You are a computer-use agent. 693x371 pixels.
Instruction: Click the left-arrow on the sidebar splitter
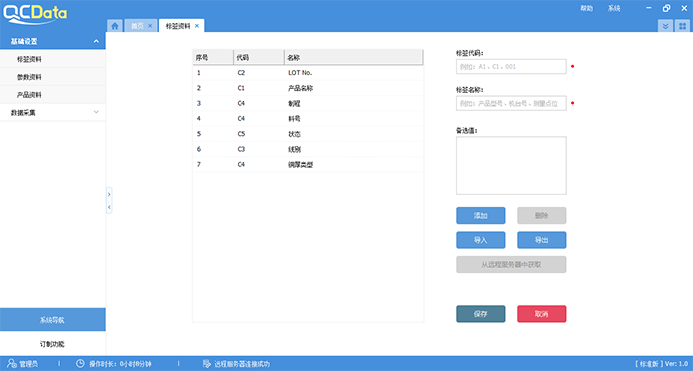109,207
